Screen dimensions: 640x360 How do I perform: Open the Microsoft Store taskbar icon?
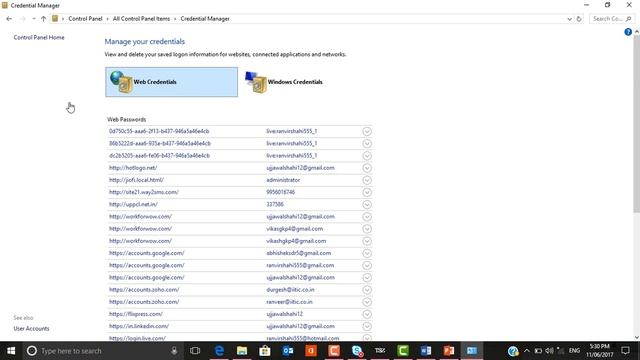tap(265, 351)
